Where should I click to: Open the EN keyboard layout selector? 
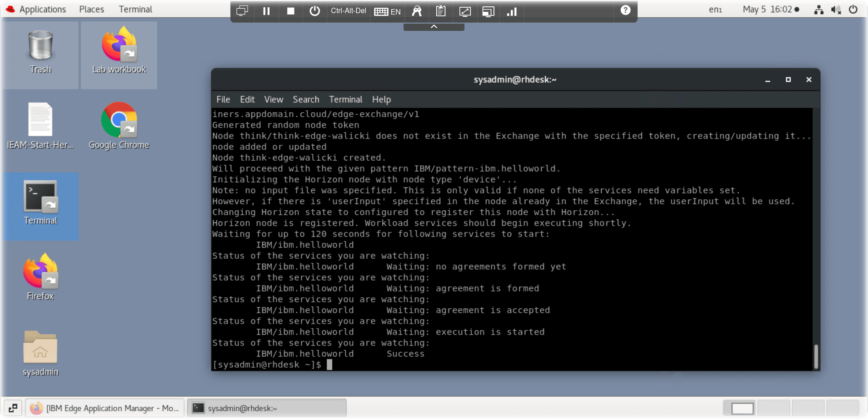387,11
